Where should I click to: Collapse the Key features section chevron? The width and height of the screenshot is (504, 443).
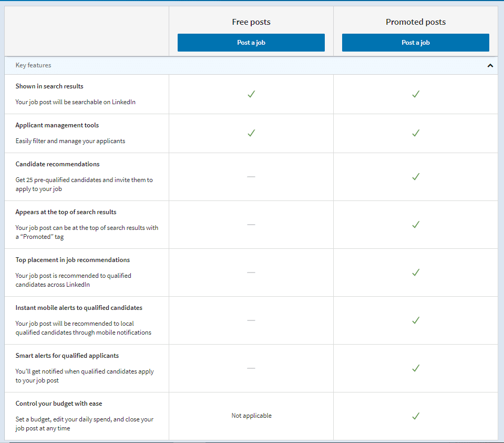click(490, 66)
